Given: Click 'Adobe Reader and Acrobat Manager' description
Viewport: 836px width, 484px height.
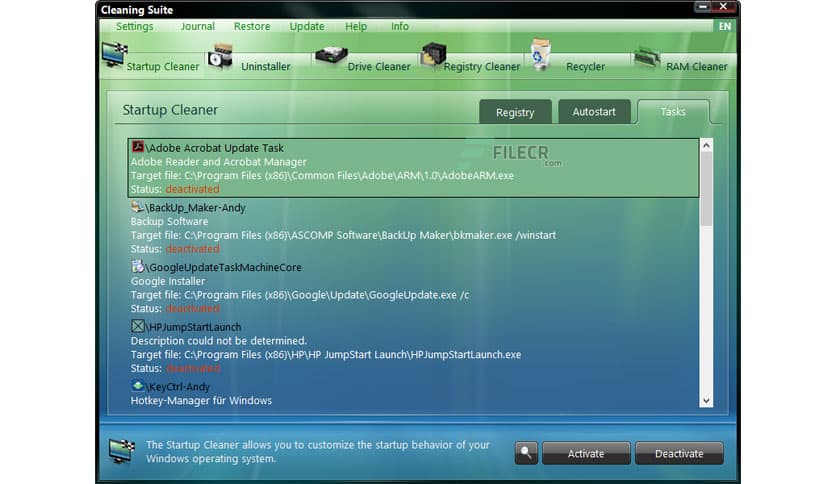Looking at the screenshot, I should tap(219, 162).
